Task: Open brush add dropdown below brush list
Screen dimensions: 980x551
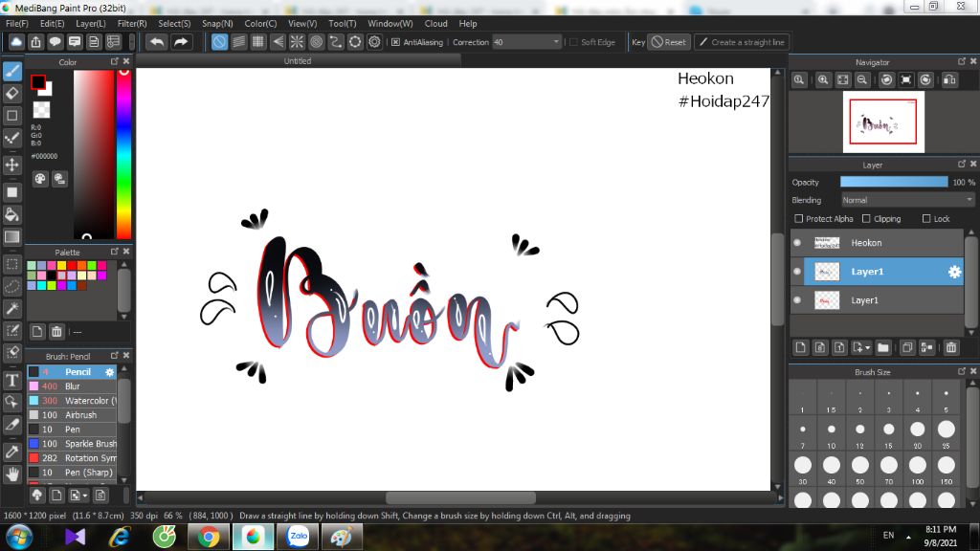Action: tap(84, 496)
